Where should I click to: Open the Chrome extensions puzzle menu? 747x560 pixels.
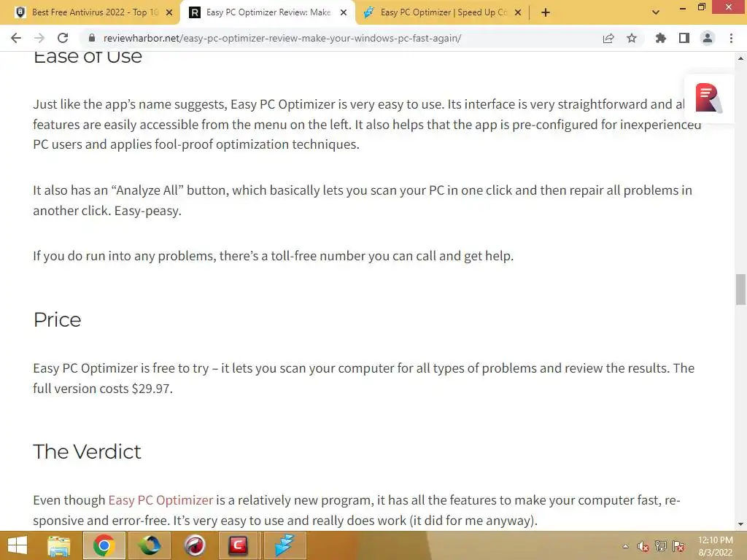(x=661, y=38)
